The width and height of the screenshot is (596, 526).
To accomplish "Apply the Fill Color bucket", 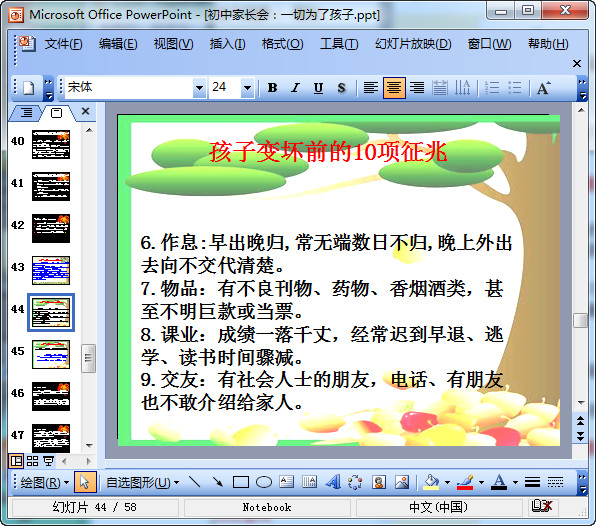I will click(x=431, y=482).
